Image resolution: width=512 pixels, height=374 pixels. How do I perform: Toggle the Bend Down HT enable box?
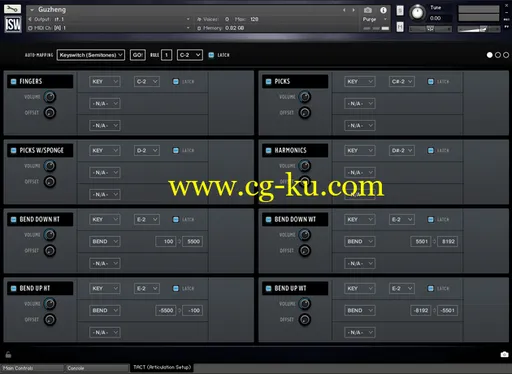[x=14, y=219]
